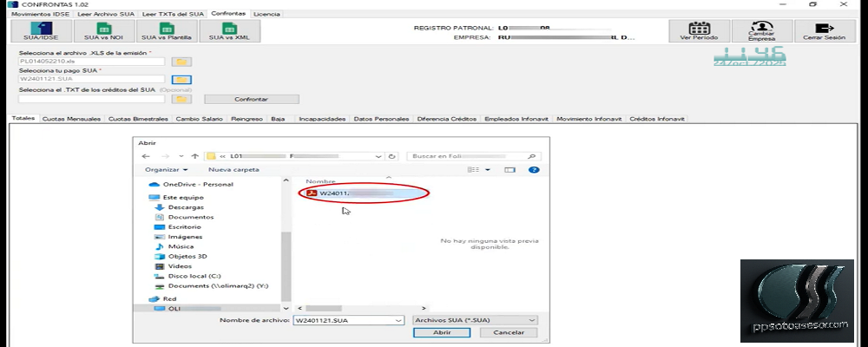Go up one folder level in dialog
The height and width of the screenshot is (347, 868).
194,156
